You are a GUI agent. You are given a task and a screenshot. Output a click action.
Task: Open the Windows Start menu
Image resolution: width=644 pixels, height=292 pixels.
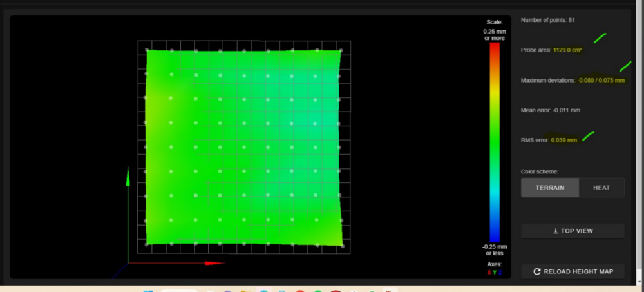148,291
